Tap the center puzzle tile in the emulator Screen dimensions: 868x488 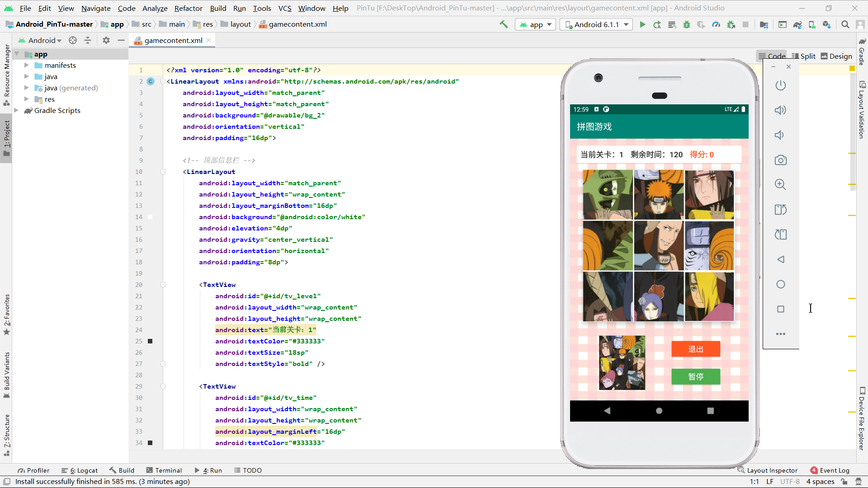[x=659, y=246]
